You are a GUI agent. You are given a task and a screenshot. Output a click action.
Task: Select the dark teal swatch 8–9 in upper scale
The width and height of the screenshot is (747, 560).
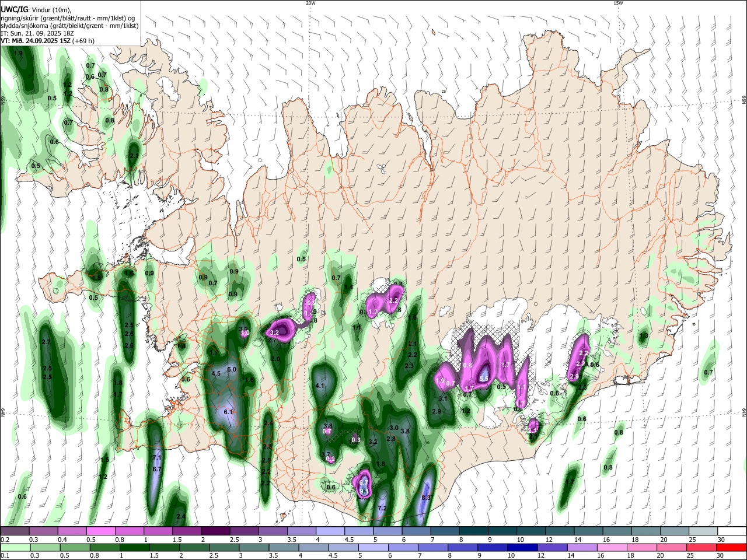[x=474, y=531]
